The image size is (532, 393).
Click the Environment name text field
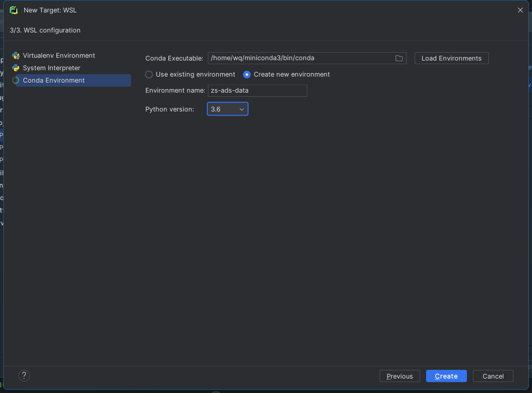(x=257, y=90)
